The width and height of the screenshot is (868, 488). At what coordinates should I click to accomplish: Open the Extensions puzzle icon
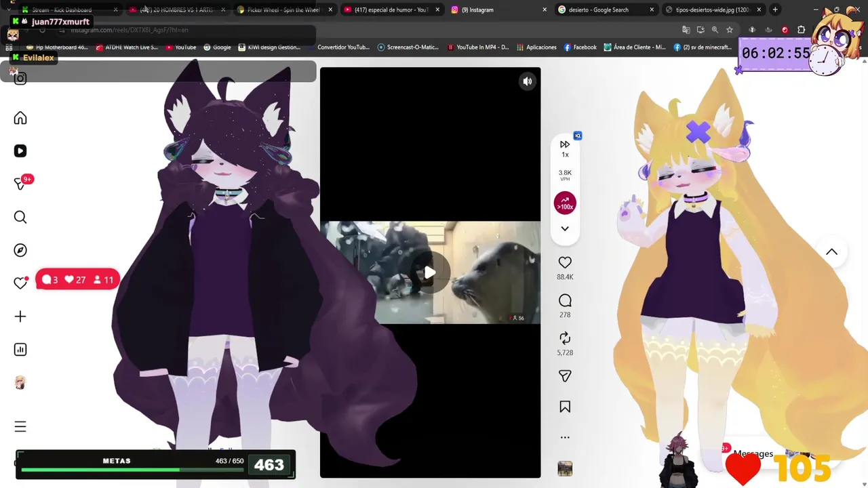(801, 30)
